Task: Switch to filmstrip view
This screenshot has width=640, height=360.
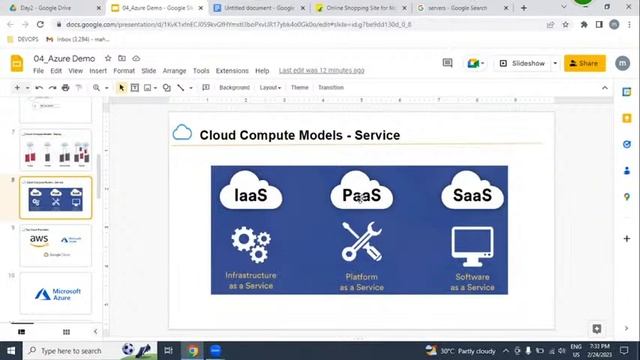Action: [x=22, y=332]
